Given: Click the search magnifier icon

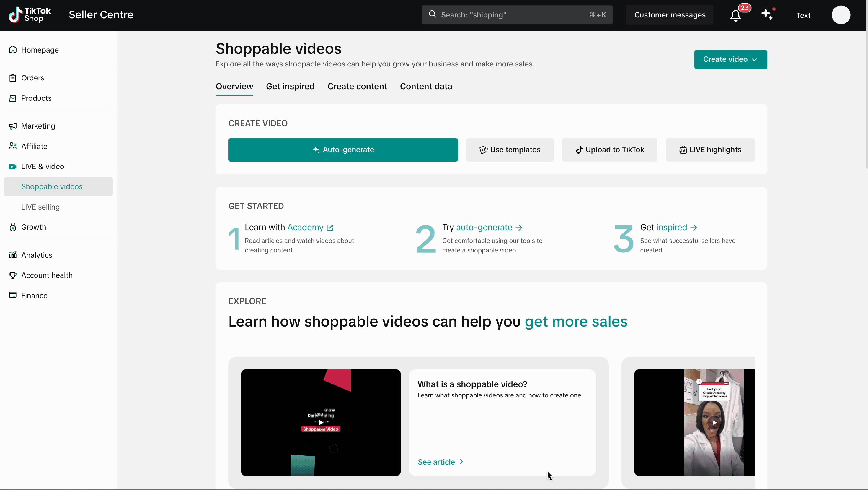Looking at the screenshot, I should click(432, 14).
